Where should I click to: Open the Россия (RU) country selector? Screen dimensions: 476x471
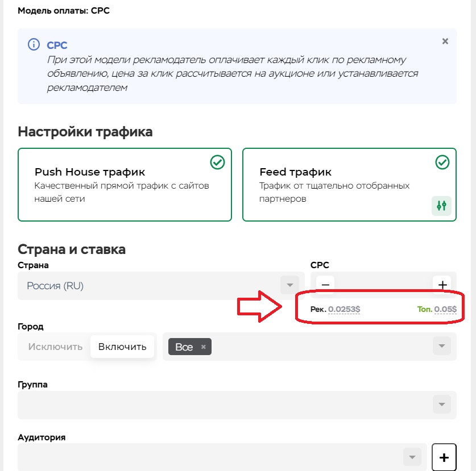161,286
